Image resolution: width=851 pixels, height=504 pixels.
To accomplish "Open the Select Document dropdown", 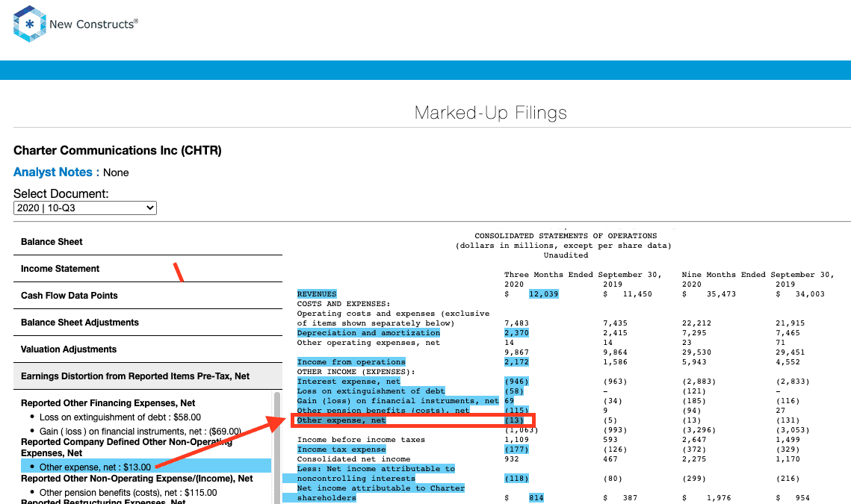I will (x=85, y=208).
